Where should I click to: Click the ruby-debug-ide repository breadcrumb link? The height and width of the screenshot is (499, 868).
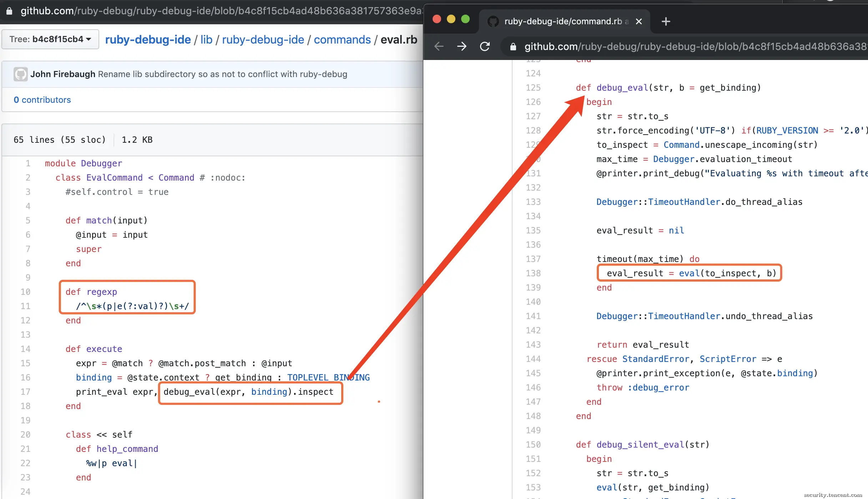(x=148, y=40)
